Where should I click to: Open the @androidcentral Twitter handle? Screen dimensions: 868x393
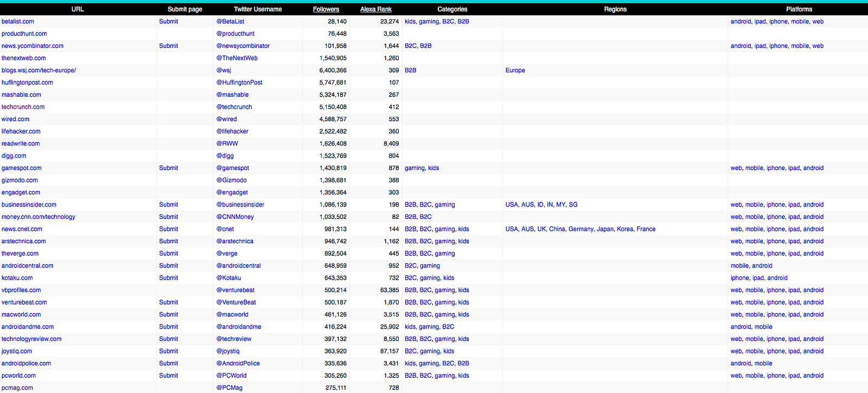(239, 266)
